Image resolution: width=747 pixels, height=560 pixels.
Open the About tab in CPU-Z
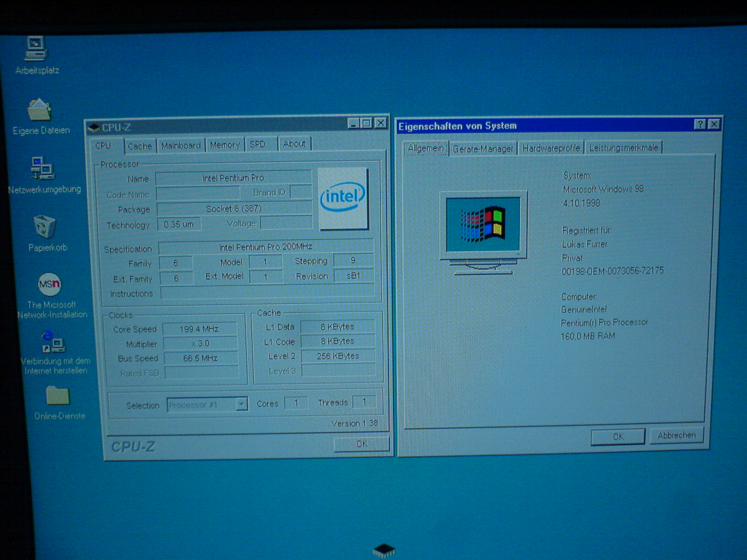pyautogui.click(x=294, y=144)
